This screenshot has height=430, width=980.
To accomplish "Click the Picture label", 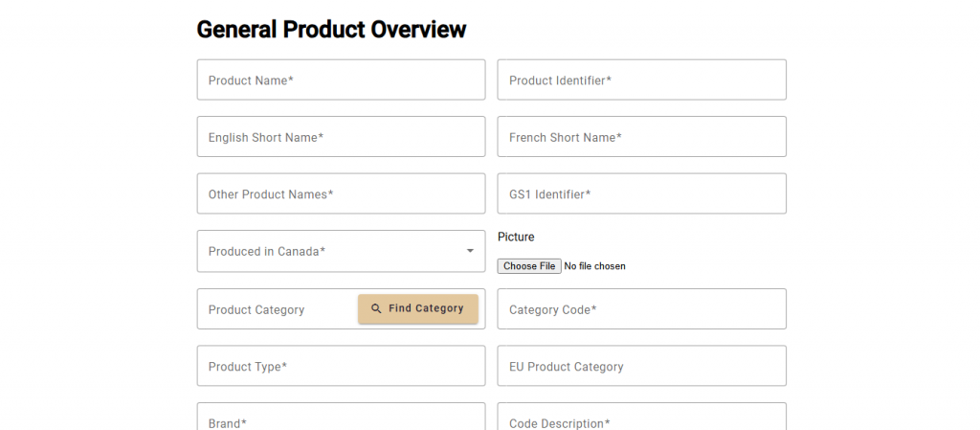I will click(516, 237).
